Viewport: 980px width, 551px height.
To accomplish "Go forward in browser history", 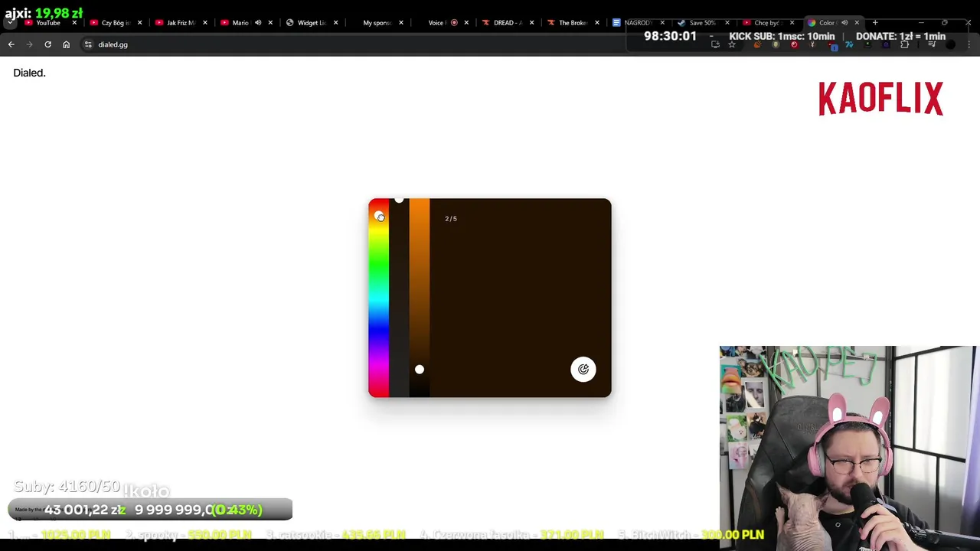I will pyautogui.click(x=29, y=44).
